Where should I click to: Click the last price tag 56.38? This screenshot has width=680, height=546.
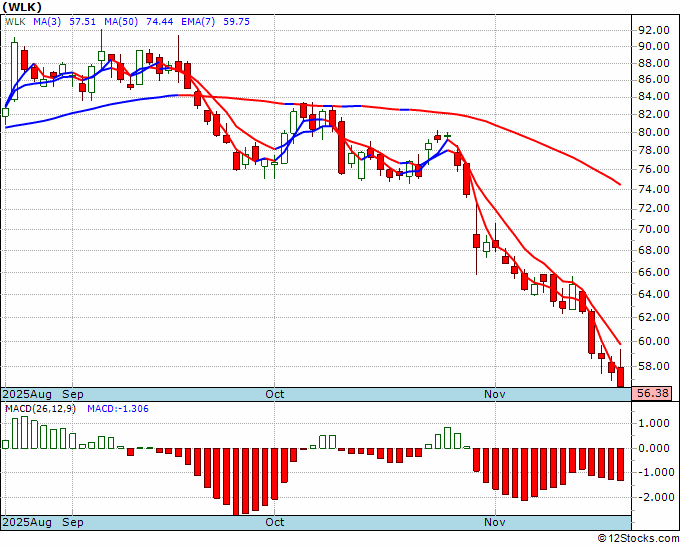click(x=654, y=394)
